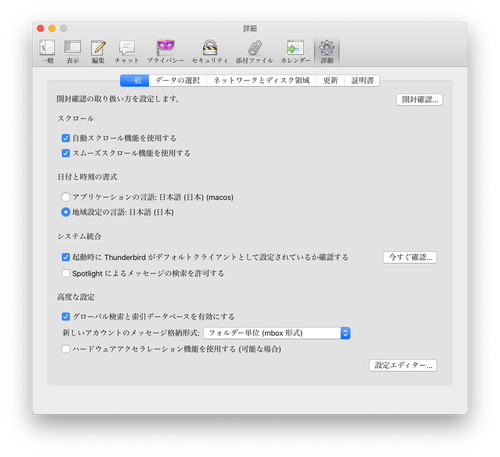
Task: Switch to the 証明書 tab
Action: tap(362, 80)
